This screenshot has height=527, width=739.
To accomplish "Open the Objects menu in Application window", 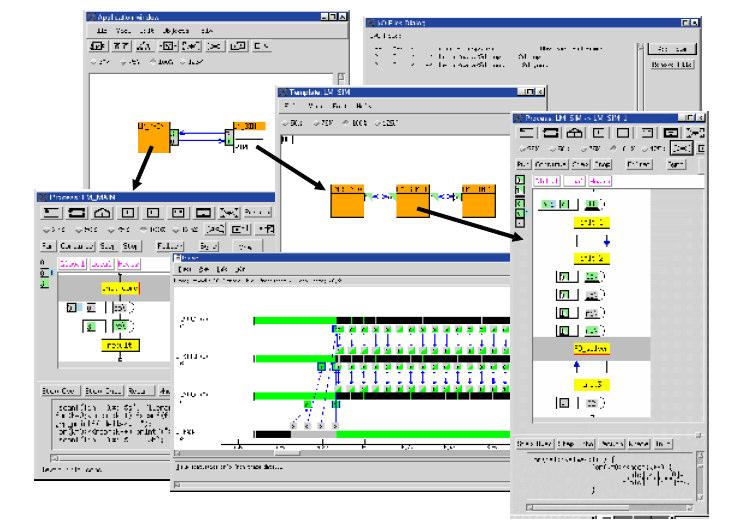I will point(176,31).
